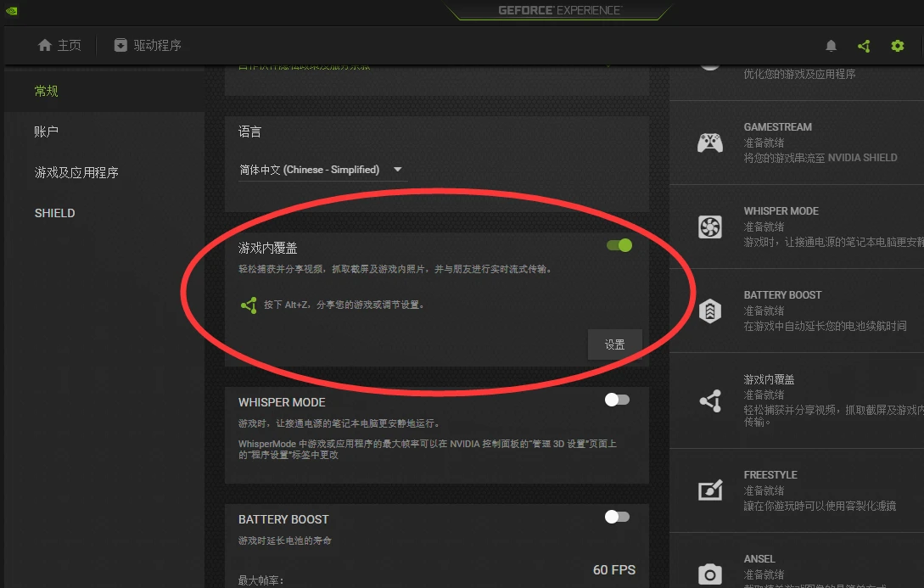Click the GAMESTREAM gamepad icon
This screenshot has width=924, height=588.
[x=710, y=143]
